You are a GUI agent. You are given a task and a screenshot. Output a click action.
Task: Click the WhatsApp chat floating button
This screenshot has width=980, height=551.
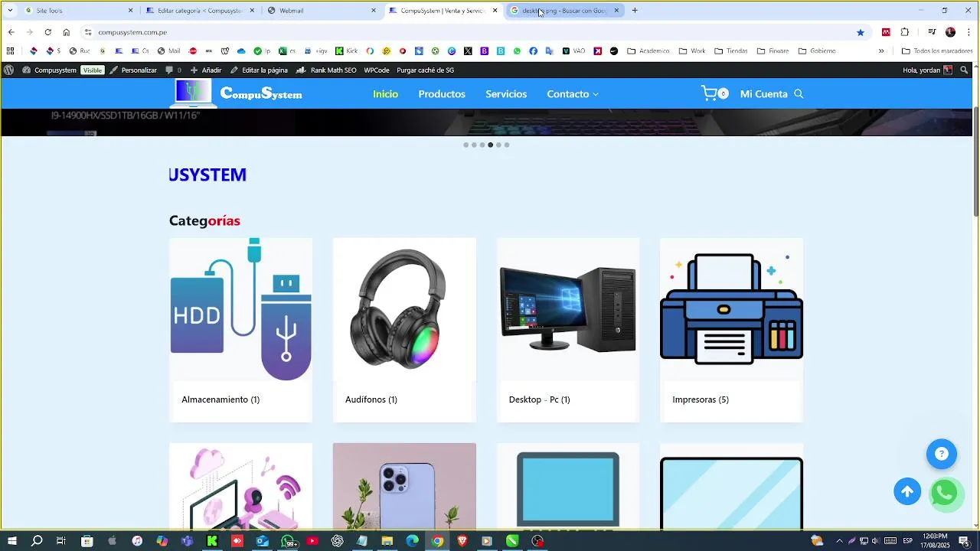[x=945, y=494]
